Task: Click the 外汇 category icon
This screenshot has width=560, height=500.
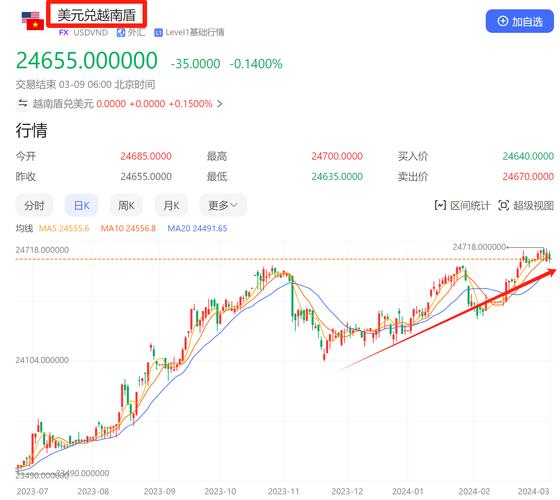Action: click(x=121, y=32)
